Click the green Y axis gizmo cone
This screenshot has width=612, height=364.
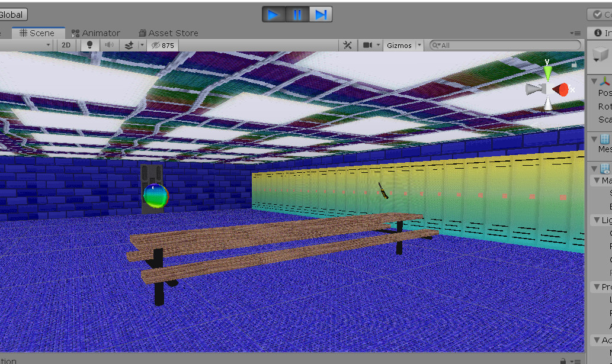[x=547, y=72]
